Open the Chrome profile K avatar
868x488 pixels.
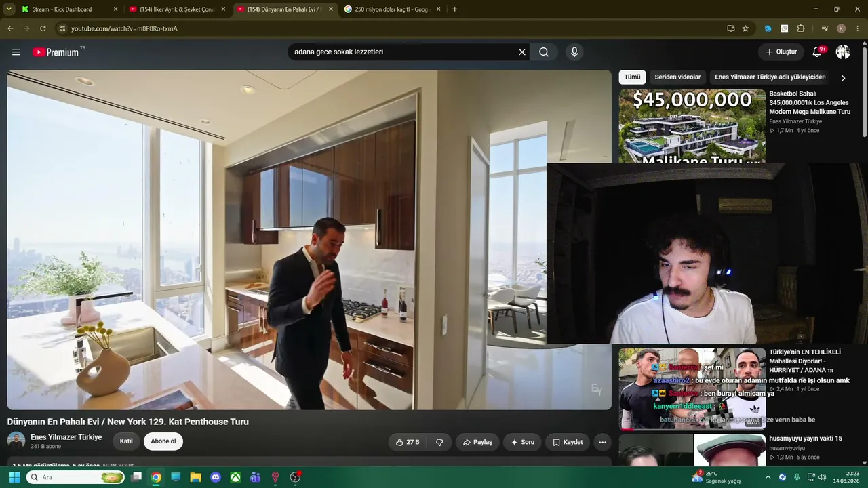842,28
